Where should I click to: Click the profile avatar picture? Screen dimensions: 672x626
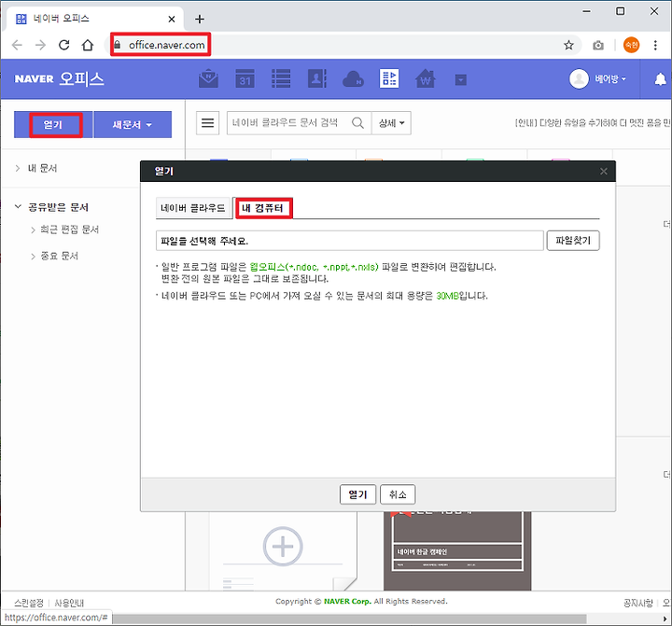(x=579, y=79)
